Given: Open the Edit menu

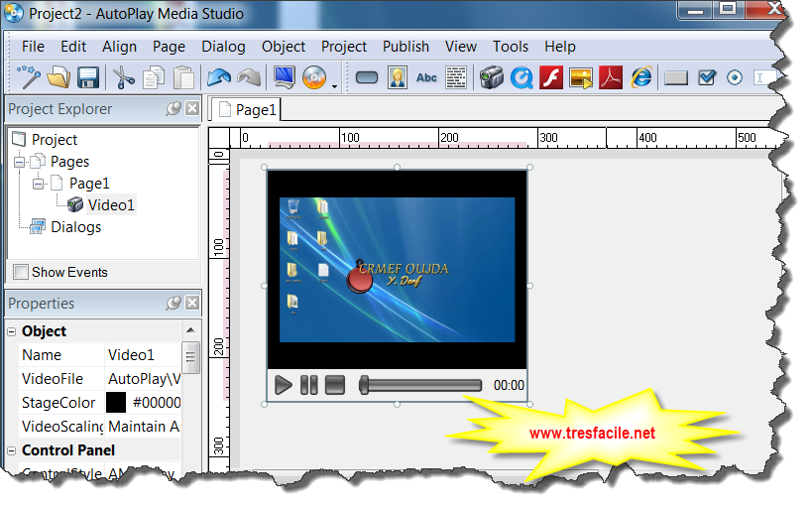Looking at the screenshot, I should [x=73, y=47].
